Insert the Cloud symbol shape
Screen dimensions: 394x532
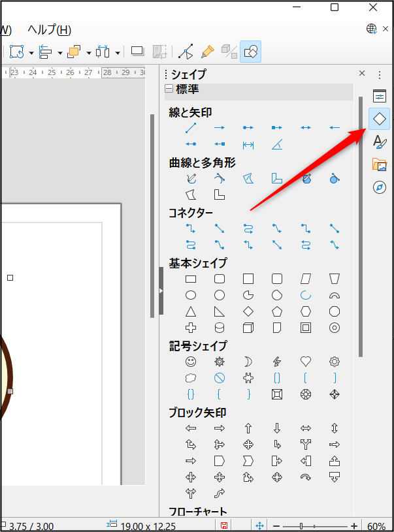[191, 378]
